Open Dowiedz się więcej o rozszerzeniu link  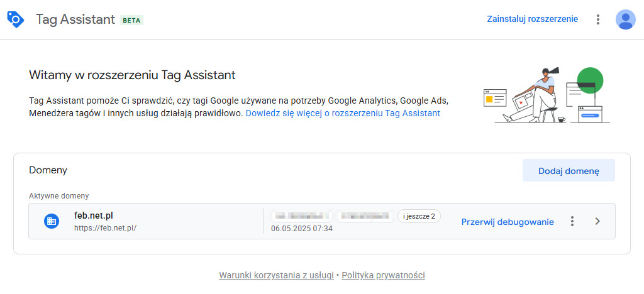pos(343,113)
